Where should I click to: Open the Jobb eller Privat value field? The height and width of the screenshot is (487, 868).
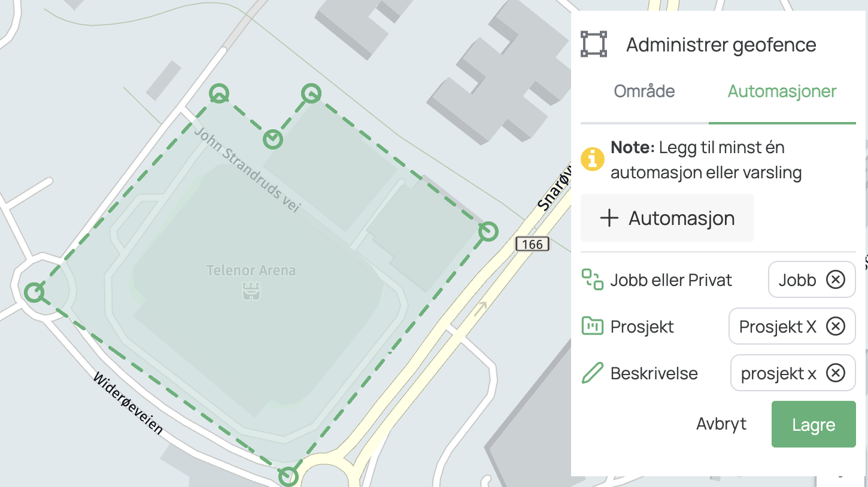point(797,279)
